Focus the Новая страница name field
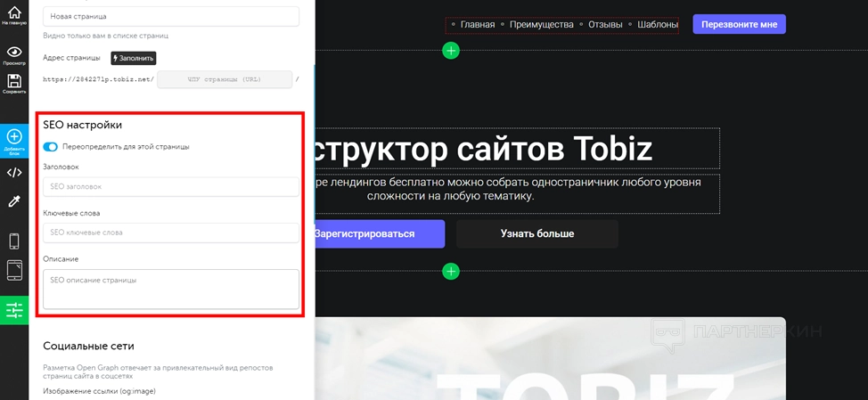Viewport: 868px width, 400px height. (171, 16)
